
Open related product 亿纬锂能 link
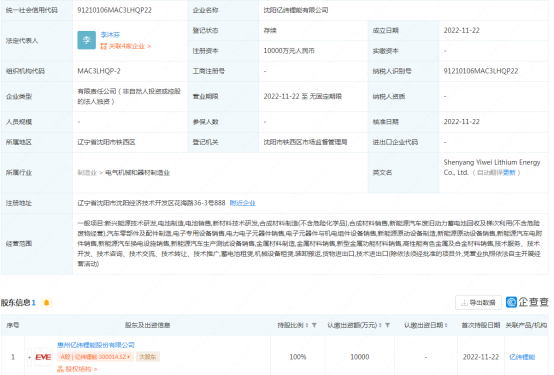tap(522, 357)
